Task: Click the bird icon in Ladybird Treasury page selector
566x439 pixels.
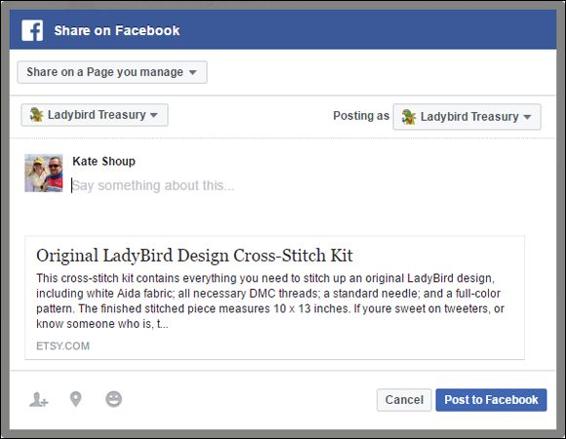Action: pos(36,115)
